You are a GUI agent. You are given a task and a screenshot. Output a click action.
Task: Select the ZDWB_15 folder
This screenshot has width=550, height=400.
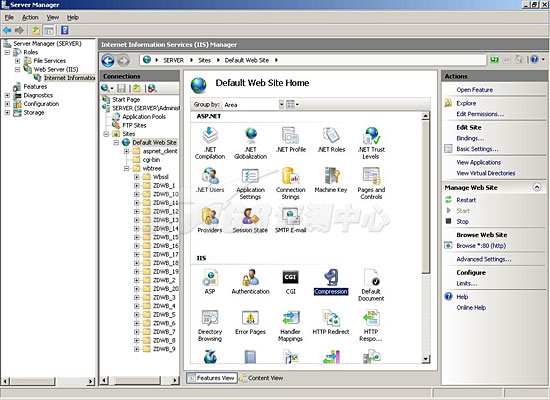(x=166, y=237)
